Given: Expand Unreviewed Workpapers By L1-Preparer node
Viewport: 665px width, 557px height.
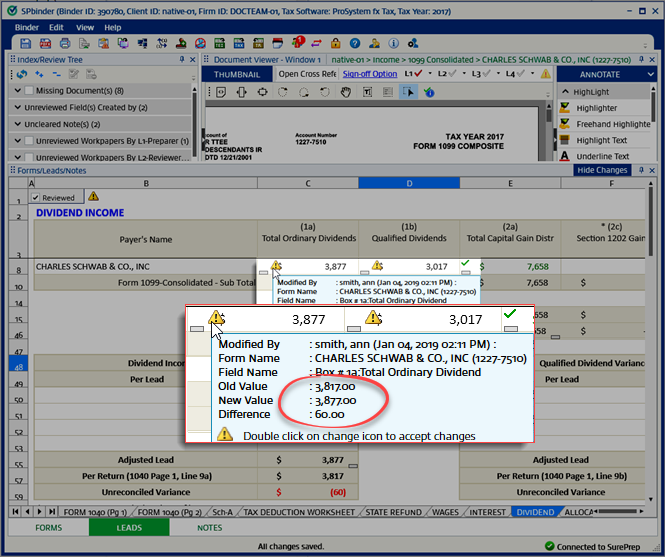Looking at the screenshot, I should (x=17, y=141).
